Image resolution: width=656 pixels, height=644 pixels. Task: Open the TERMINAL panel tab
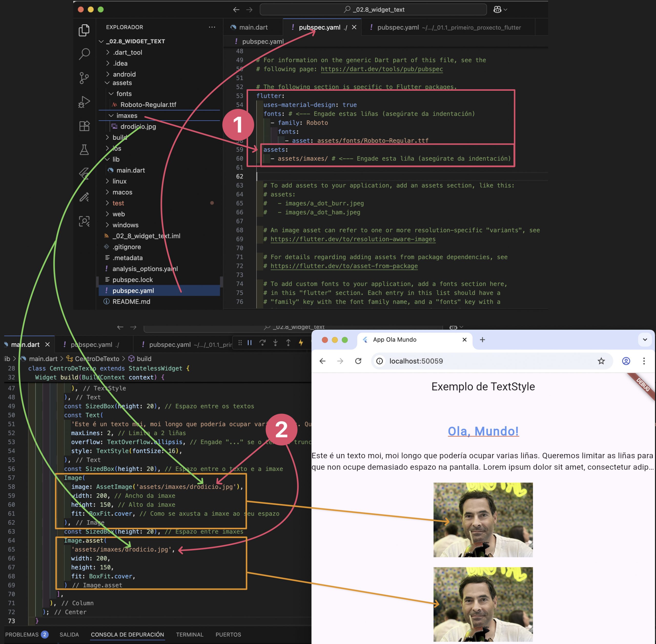[x=189, y=635]
